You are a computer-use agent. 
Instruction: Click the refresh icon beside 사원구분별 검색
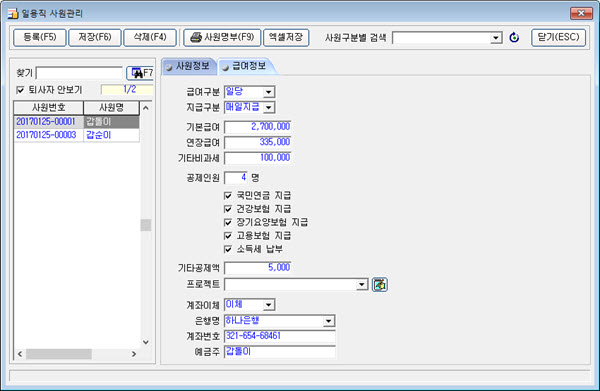[514, 37]
